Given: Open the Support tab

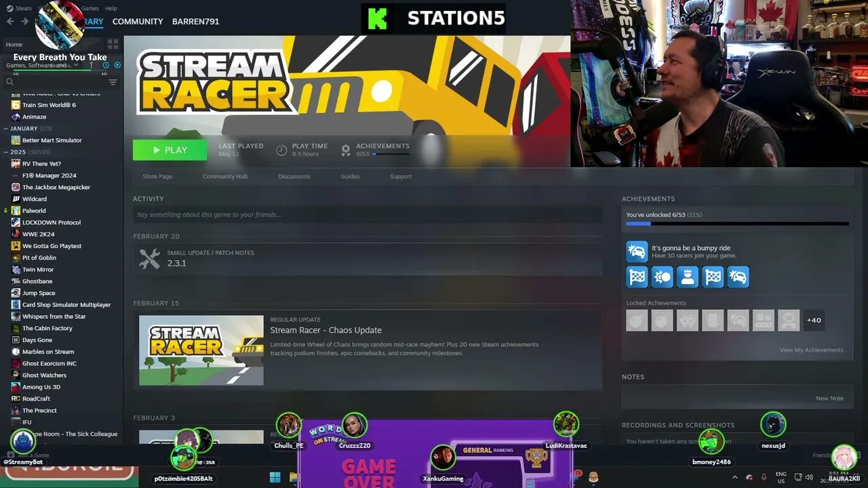Looking at the screenshot, I should tap(401, 176).
